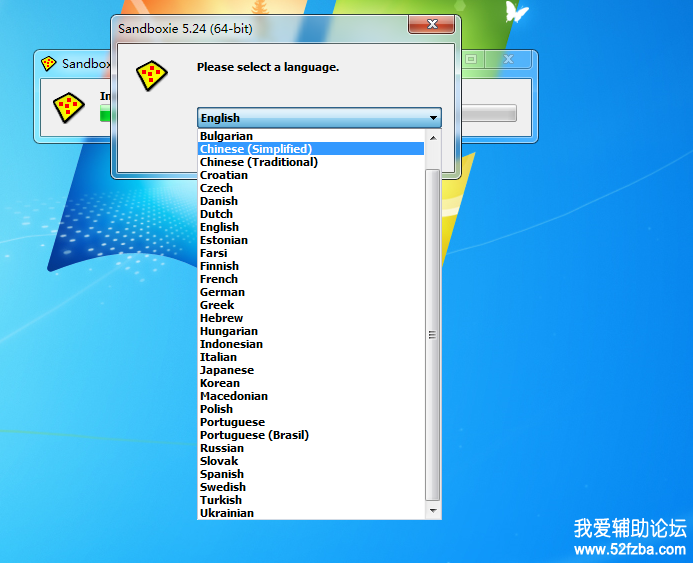The image size is (693, 563).
Task: Select Finnish from the list
Action: (311, 266)
